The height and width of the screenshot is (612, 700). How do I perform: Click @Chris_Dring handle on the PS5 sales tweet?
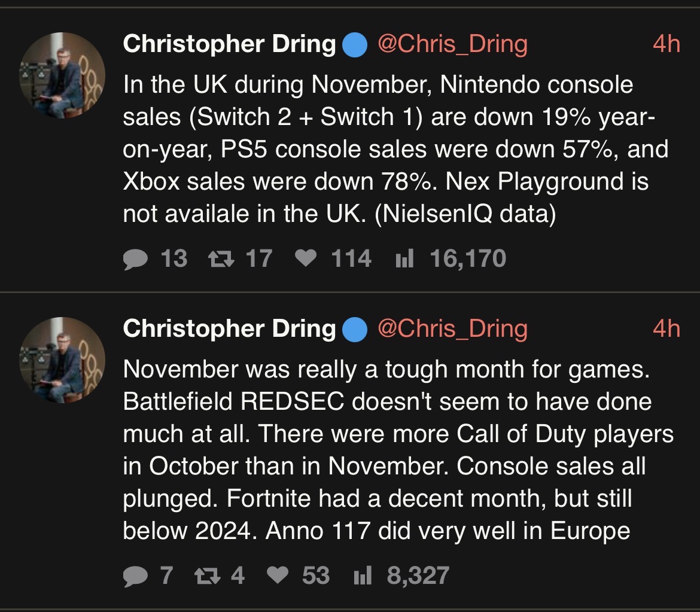[451, 44]
